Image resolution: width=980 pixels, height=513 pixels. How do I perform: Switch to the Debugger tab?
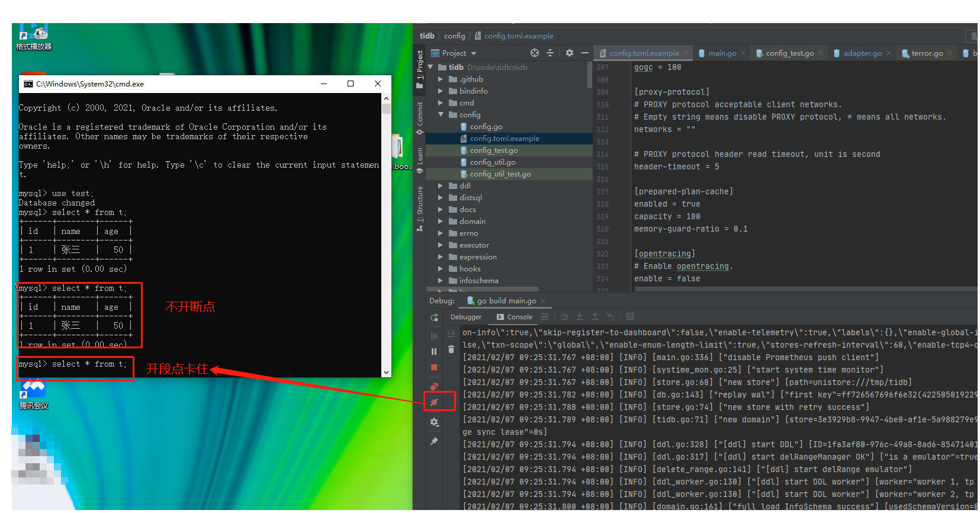(466, 317)
